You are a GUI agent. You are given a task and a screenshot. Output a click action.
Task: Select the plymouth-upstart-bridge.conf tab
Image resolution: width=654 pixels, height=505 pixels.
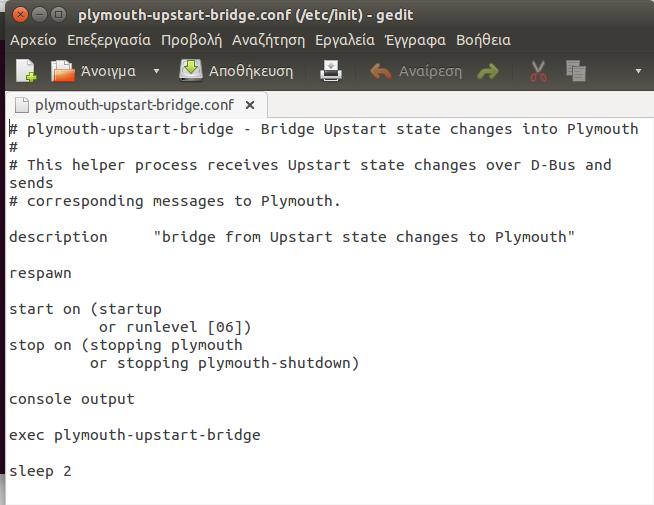point(134,105)
